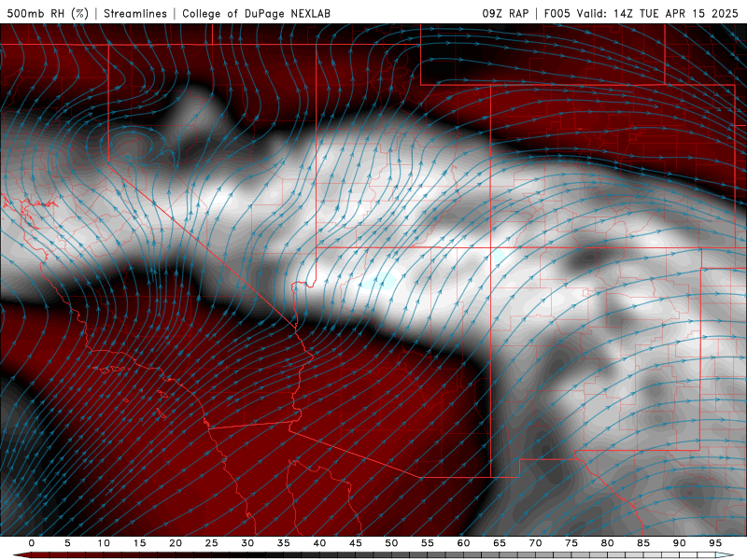Click the 'Valid: 14Z TUE APR 15 2025' text
Viewport: 747px width, 560px height.
(657, 13)
